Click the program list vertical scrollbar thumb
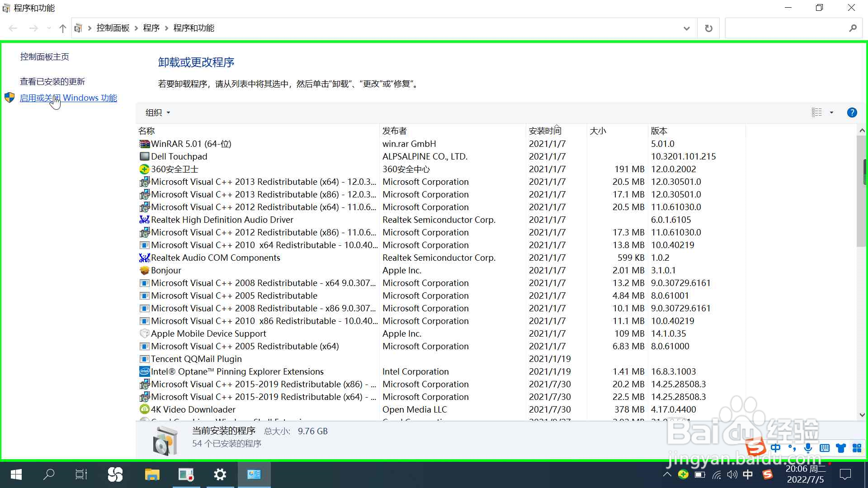Image resolution: width=868 pixels, height=488 pixels. click(x=862, y=191)
